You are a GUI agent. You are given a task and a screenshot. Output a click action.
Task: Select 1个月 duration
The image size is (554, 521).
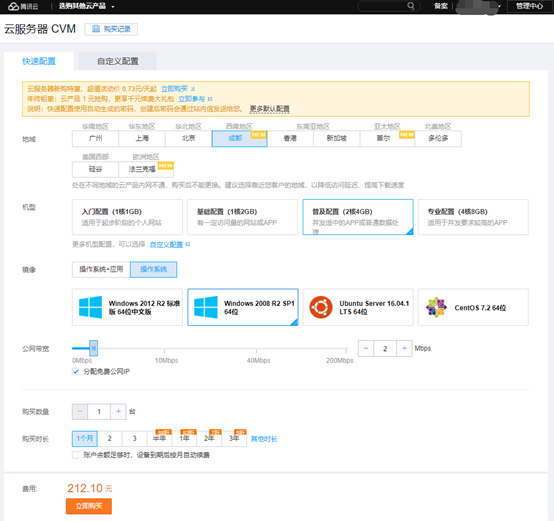pyautogui.click(x=85, y=439)
